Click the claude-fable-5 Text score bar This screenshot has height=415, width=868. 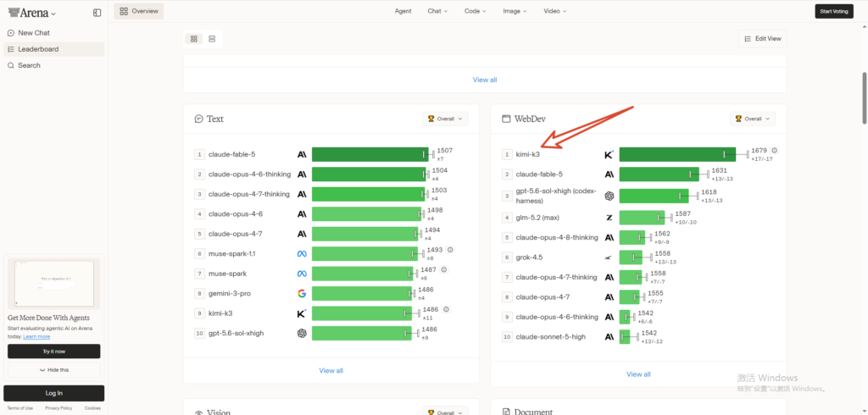pyautogui.click(x=370, y=154)
